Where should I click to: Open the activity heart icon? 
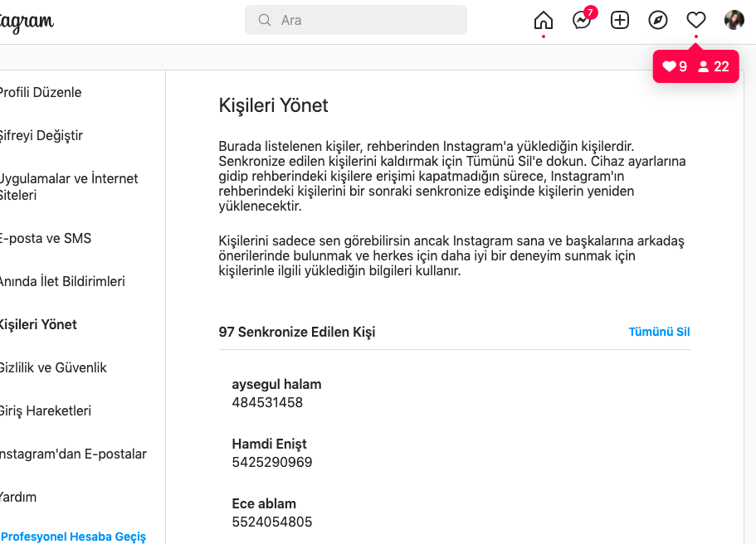click(x=695, y=20)
